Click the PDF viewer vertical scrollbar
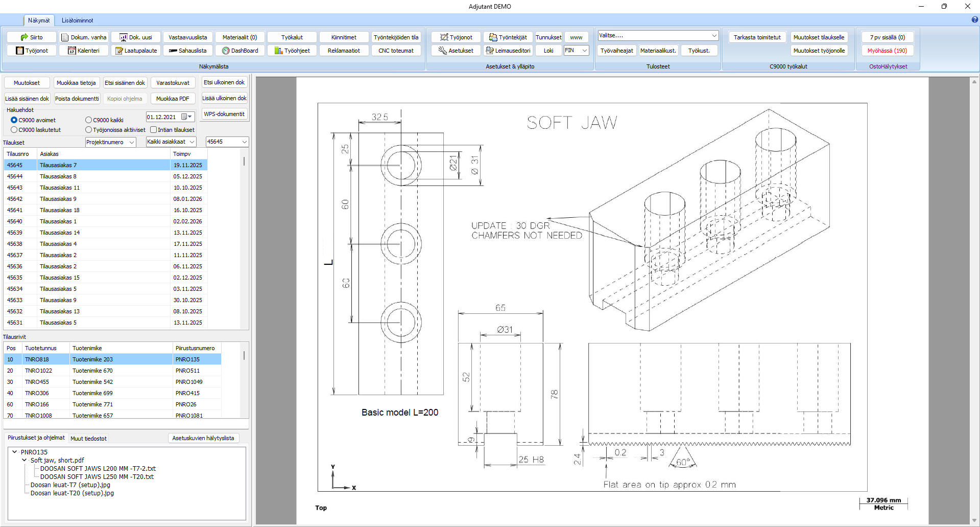 (x=974, y=301)
